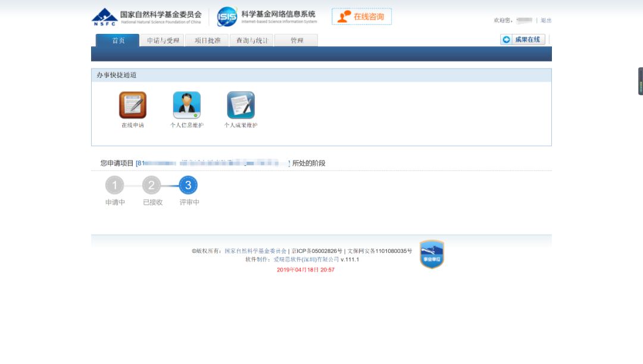643x364 pixels.
Task: Click 退出 to log out
Action: point(546,20)
